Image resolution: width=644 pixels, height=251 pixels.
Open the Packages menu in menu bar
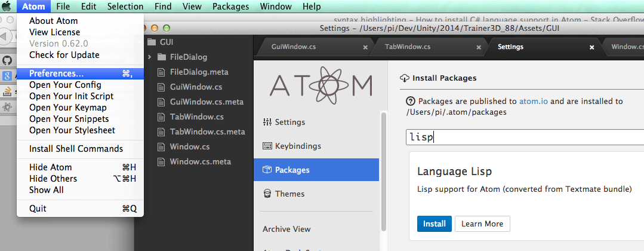230,7
